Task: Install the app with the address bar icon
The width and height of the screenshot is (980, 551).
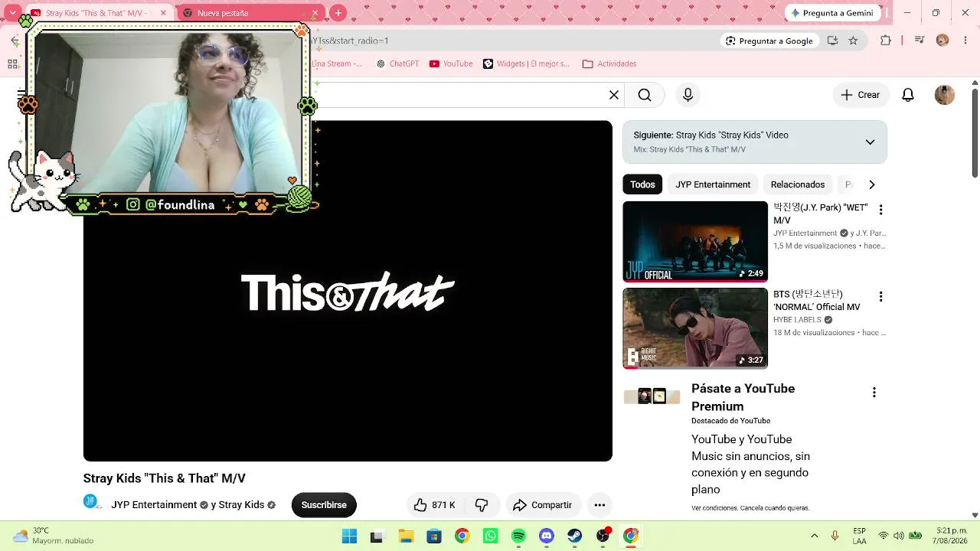Action: pyautogui.click(x=832, y=41)
